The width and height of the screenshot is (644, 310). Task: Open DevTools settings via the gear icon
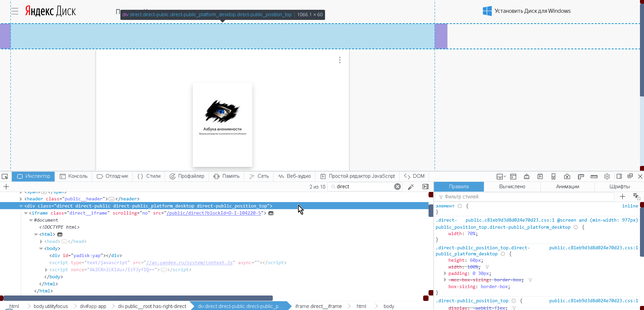click(x=607, y=176)
